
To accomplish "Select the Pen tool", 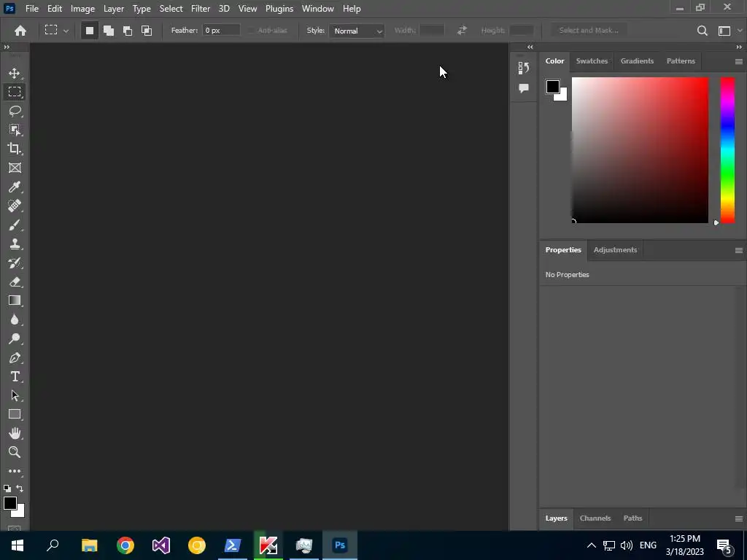I will point(15,357).
